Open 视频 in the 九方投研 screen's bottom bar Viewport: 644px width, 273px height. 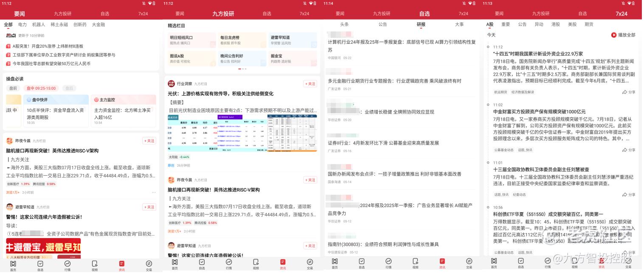(x=256, y=264)
